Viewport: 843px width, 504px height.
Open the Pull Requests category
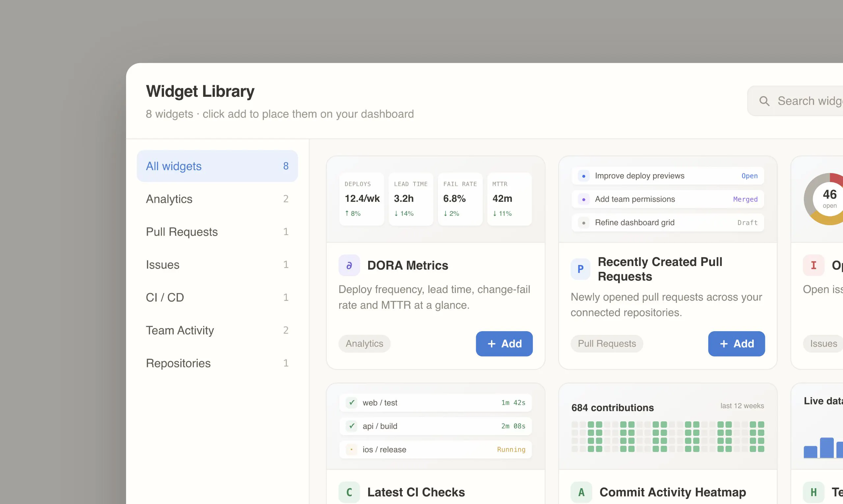217,232
